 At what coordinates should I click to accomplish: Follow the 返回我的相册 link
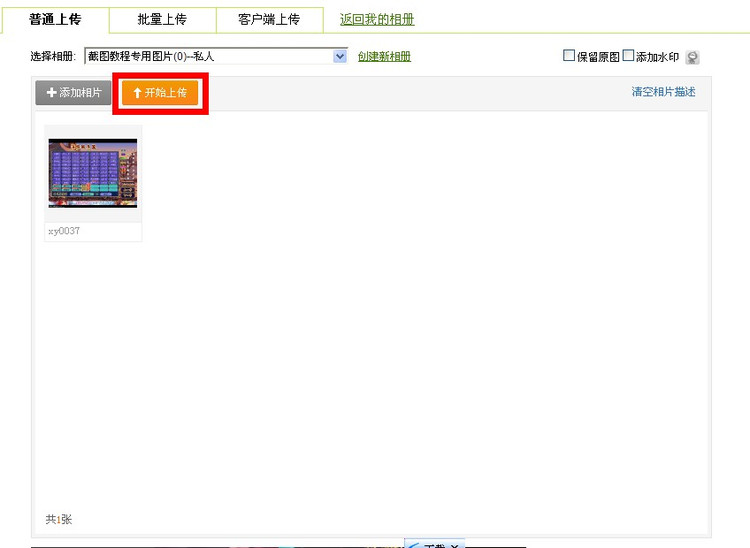coord(377,20)
